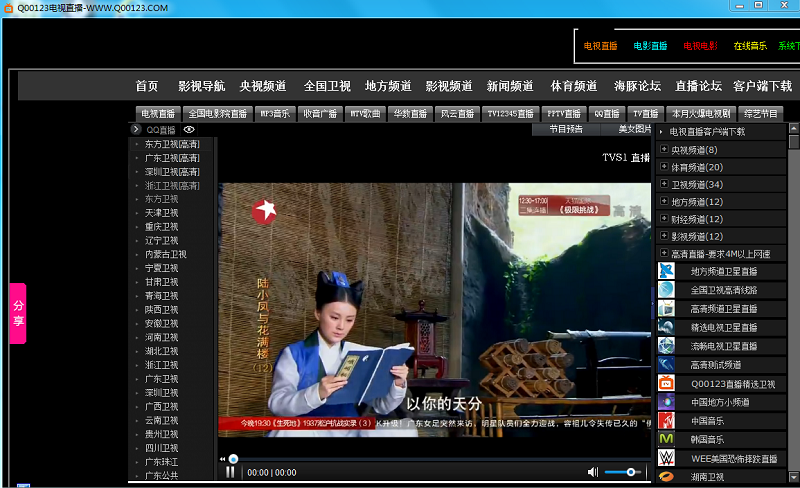Select 广东珠江 channel
800x488 pixels.
[x=161, y=462]
